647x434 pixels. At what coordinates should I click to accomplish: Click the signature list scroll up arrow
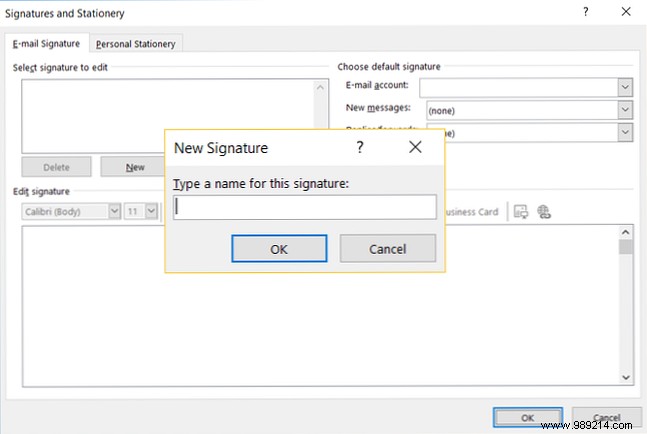320,87
